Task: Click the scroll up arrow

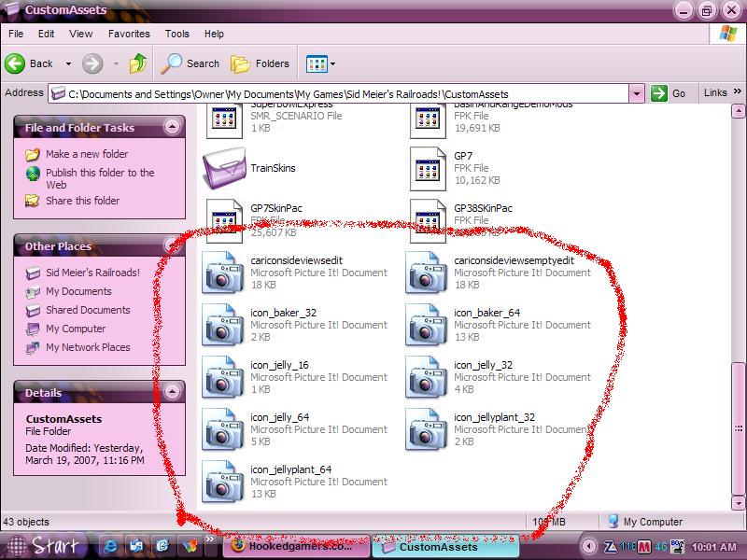Action: (738, 112)
